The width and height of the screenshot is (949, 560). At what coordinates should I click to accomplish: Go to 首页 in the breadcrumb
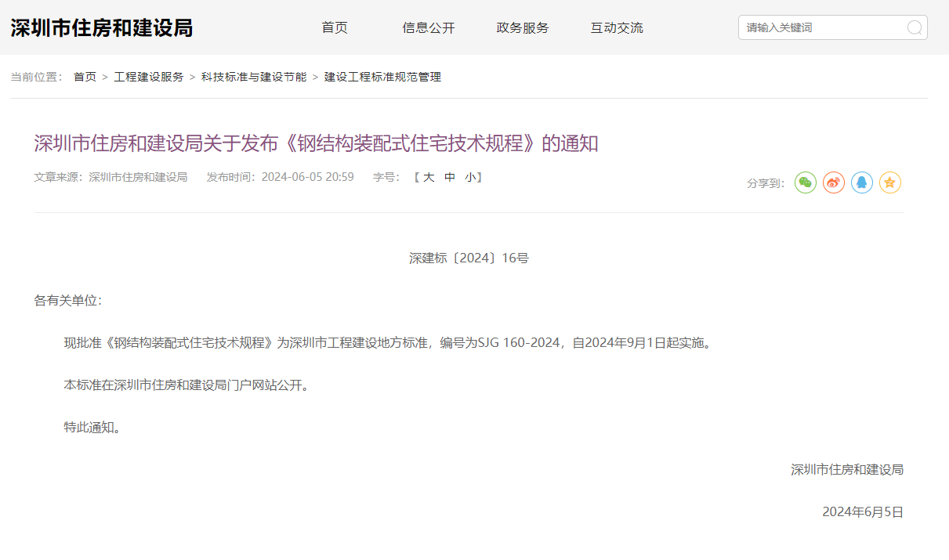[x=85, y=77]
